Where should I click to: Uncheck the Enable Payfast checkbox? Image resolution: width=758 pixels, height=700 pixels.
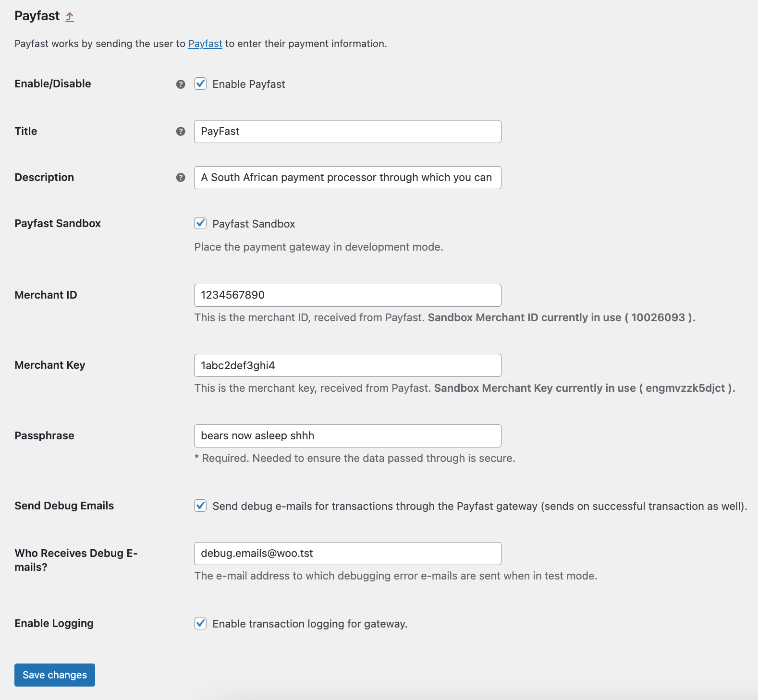(200, 84)
